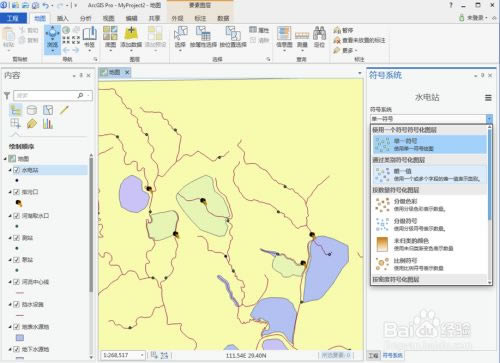Viewport: 500px width, 363px height.
Task: Switch to the 分析 (Analysis) ribbon tab
Action: coord(85,18)
